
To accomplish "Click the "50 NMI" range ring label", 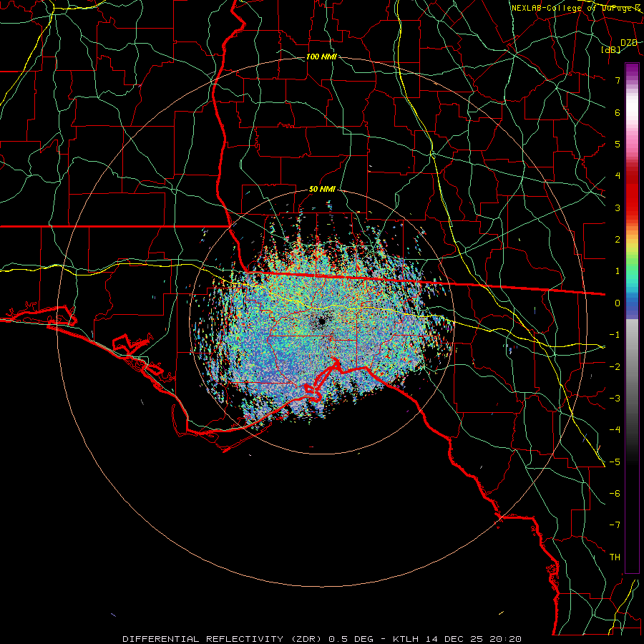I will (x=322, y=190).
